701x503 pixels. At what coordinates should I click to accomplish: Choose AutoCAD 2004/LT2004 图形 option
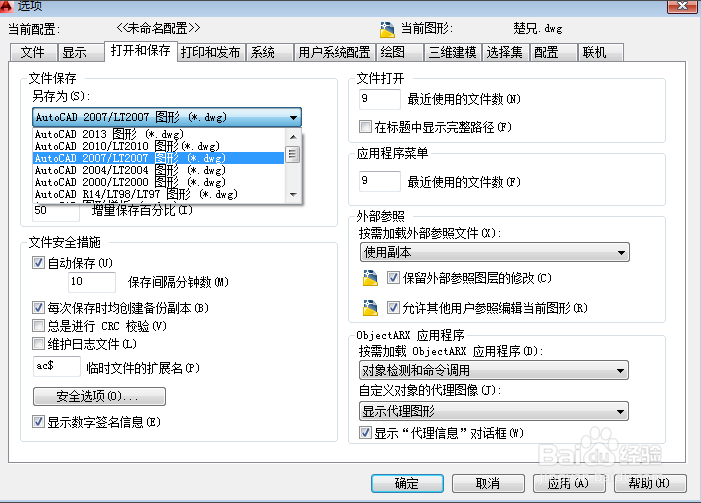(159, 170)
